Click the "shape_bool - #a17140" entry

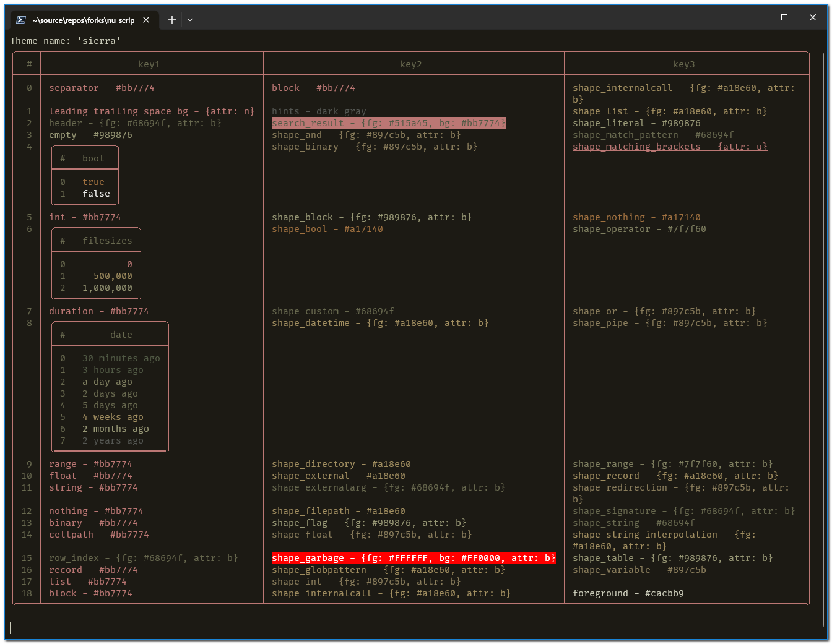point(327,229)
